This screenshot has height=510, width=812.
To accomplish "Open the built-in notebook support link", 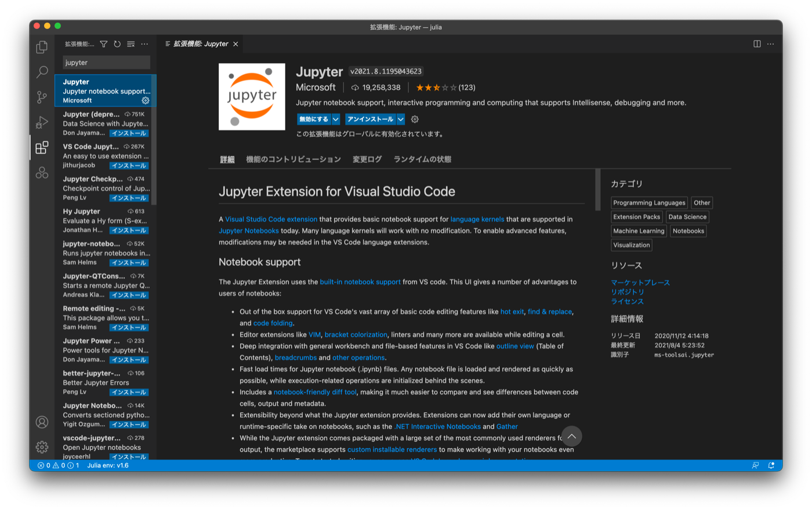I will (360, 282).
